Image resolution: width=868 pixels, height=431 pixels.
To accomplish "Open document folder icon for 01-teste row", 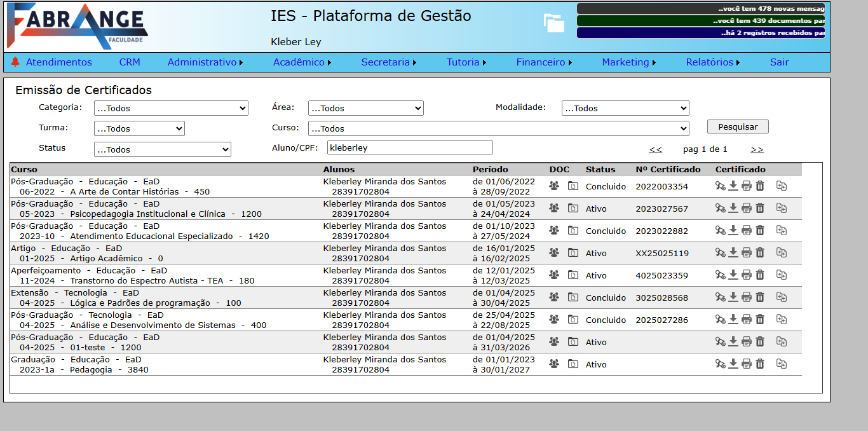I will (x=573, y=342).
